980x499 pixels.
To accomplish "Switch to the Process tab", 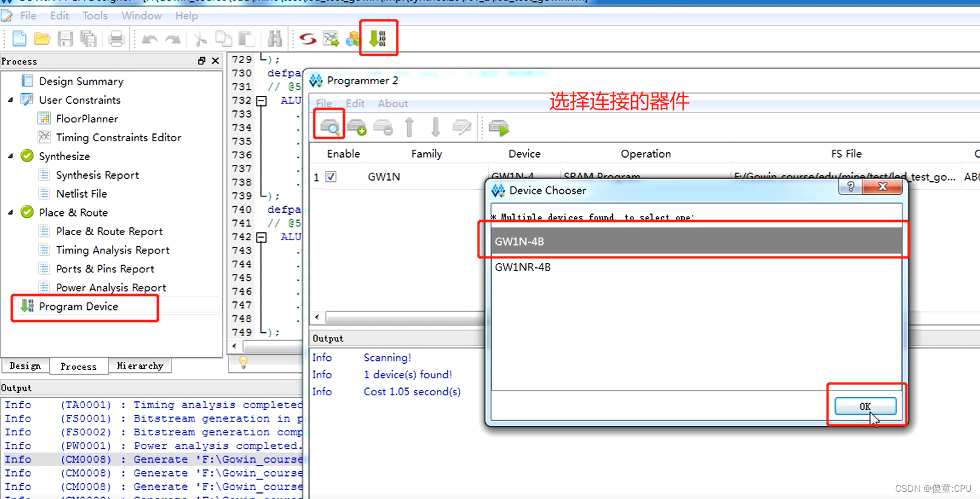I will point(79,366).
